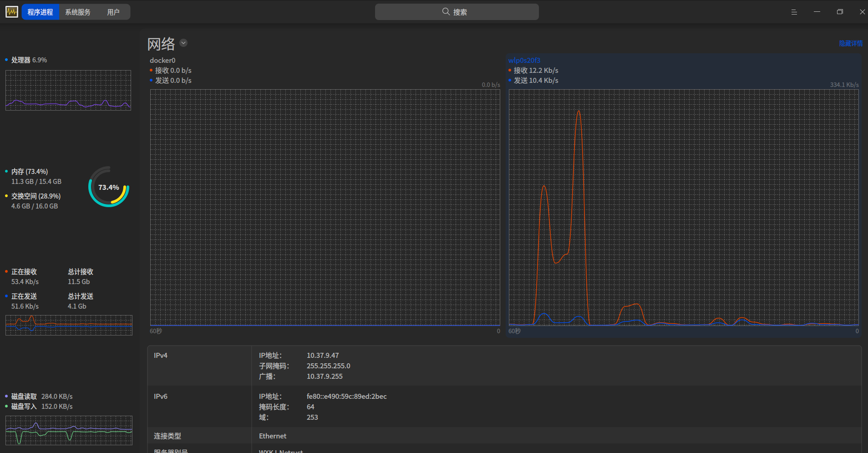Image resolution: width=868 pixels, height=453 pixels.
Task: Click the broadcast address 10.37.9.255
Action: coord(325,377)
